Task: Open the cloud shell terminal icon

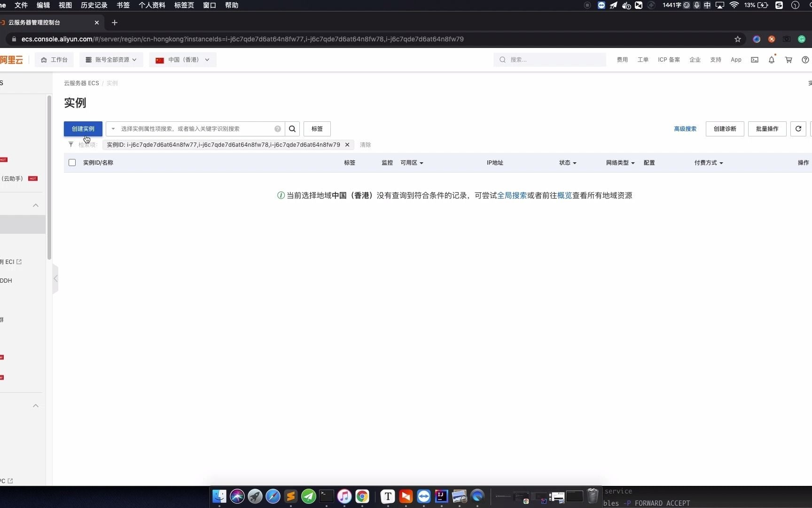Action: pyautogui.click(x=754, y=60)
